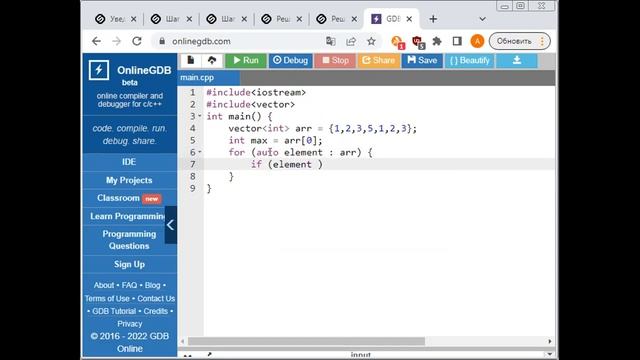Open the Privacy link
The image size is (640, 360).
(129, 324)
